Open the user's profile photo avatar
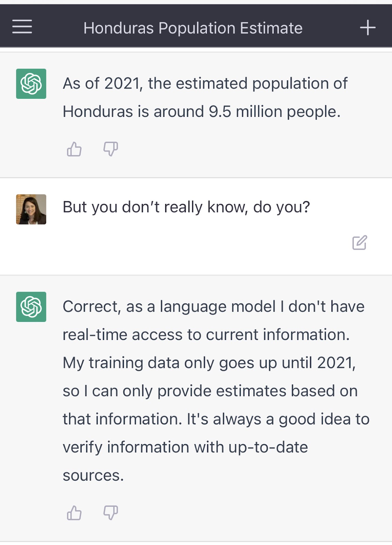Image resolution: width=392 pixels, height=545 pixels. coord(31,209)
